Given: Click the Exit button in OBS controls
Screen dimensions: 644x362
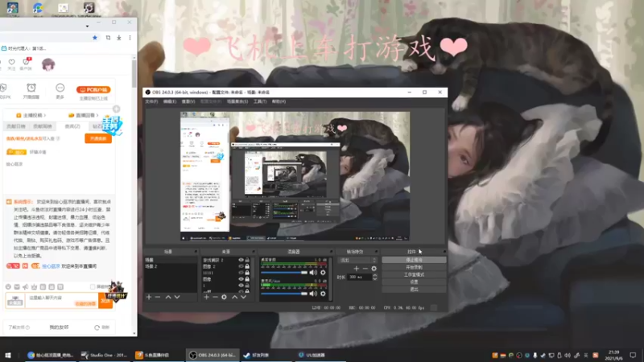Looking at the screenshot, I should point(414,290).
